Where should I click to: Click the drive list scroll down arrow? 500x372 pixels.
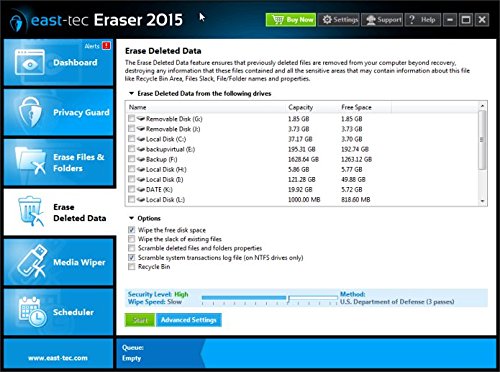click(482, 201)
